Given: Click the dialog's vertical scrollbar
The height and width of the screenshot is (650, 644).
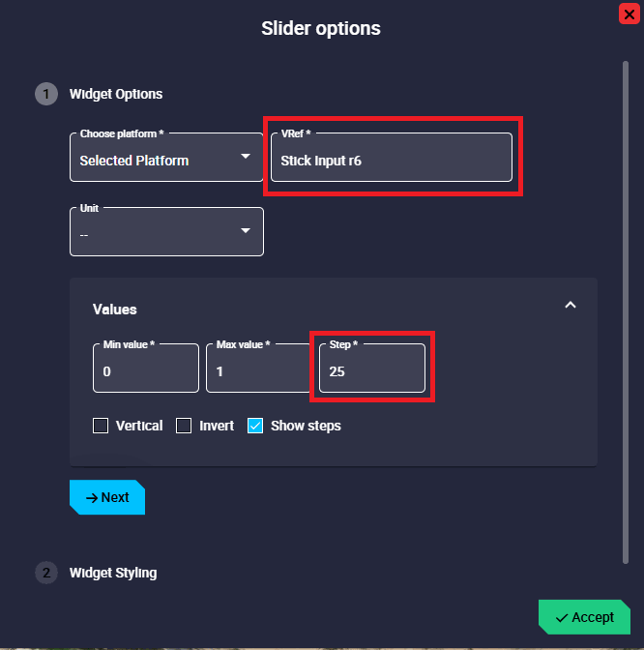Looking at the screenshot, I should pyautogui.click(x=626, y=310).
